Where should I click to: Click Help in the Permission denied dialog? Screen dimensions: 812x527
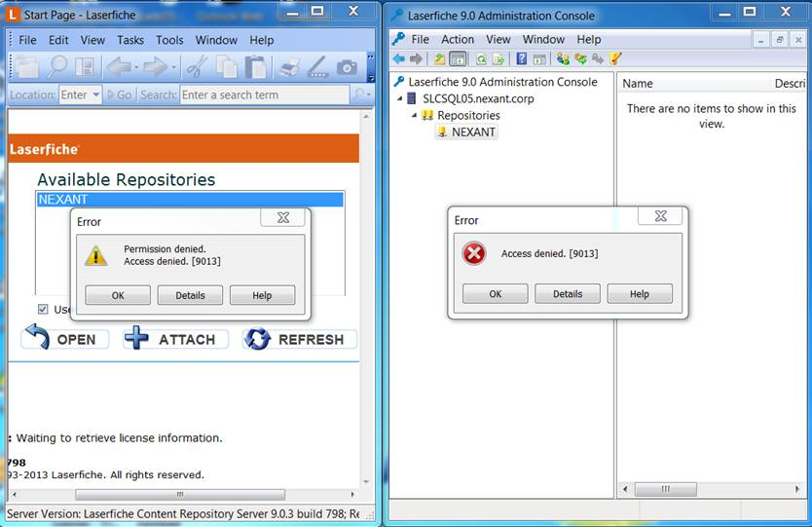click(x=262, y=295)
